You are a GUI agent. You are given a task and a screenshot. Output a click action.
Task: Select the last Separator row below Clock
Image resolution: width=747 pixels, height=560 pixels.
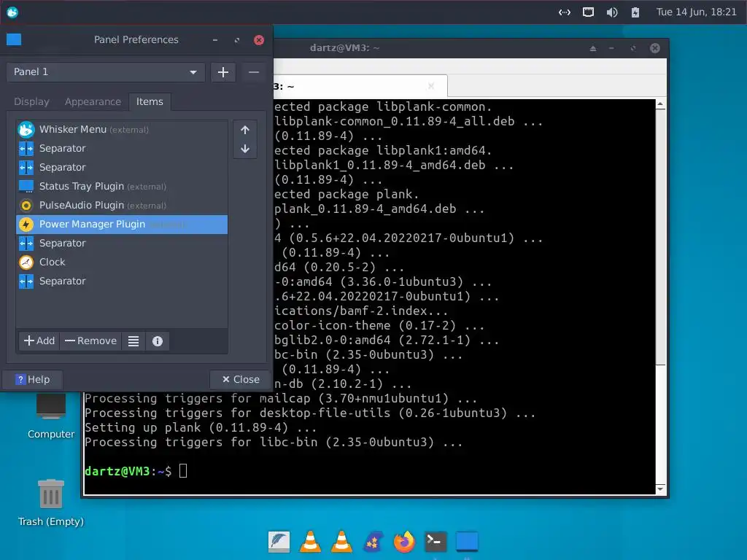[x=122, y=281]
